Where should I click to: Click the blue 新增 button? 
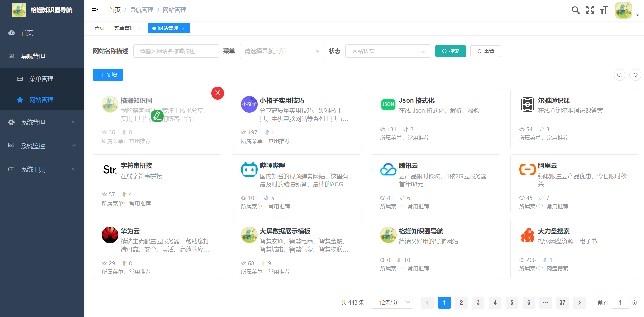(x=108, y=75)
